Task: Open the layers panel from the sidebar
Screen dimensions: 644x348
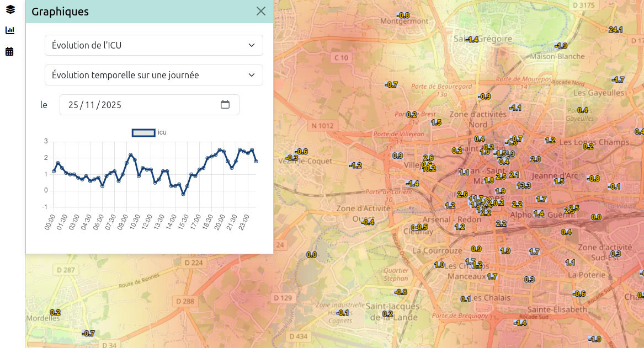Action: [10, 9]
